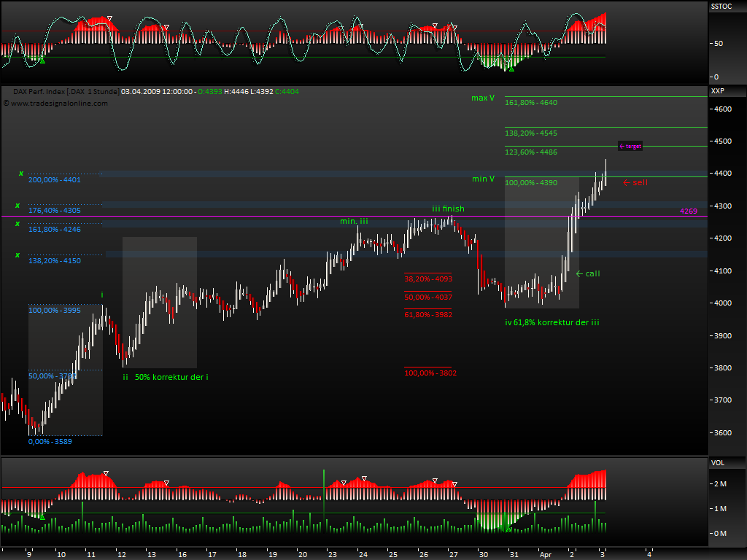The image size is (747, 560).
Task: Select the 50,00% - 4037 red retracement label
Action: pyautogui.click(x=428, y=297)
